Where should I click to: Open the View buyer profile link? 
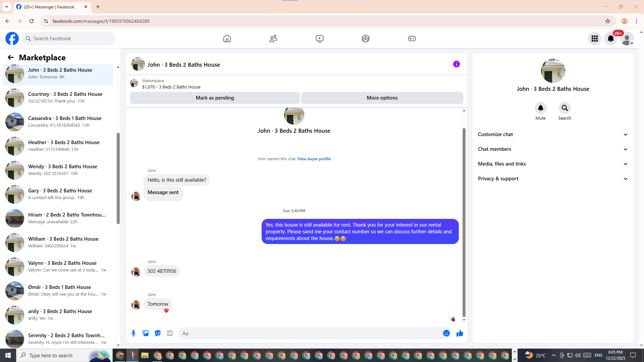click(314, 159)
